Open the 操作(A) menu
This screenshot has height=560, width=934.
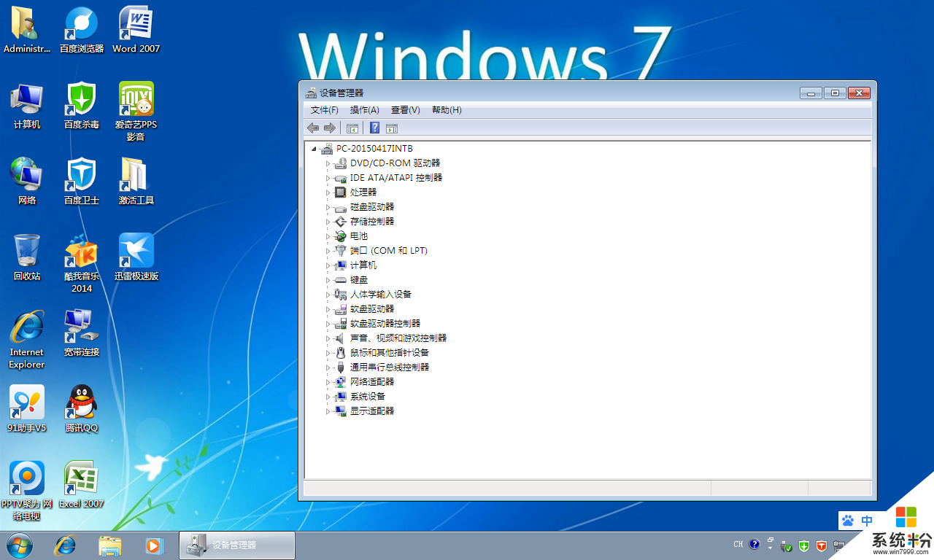coord(364,110)
